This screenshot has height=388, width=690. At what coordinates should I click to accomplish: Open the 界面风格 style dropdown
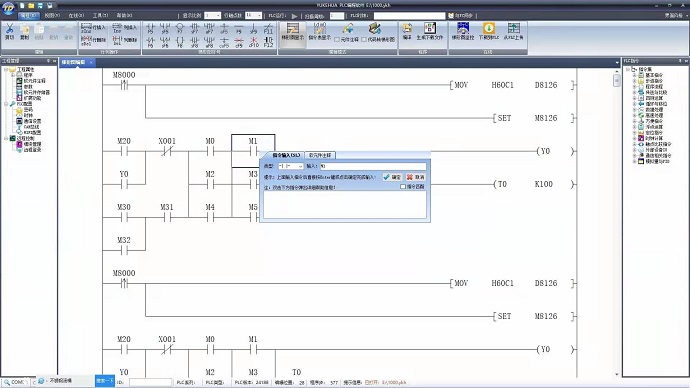coord(676,15)
